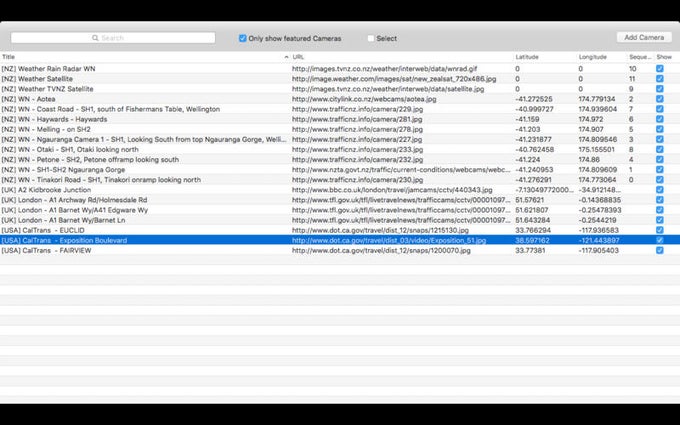The height and width of the screenshot is (425, 680).
Task: Toggle Show for WN Coast Road row
Action: click(660, 109)
